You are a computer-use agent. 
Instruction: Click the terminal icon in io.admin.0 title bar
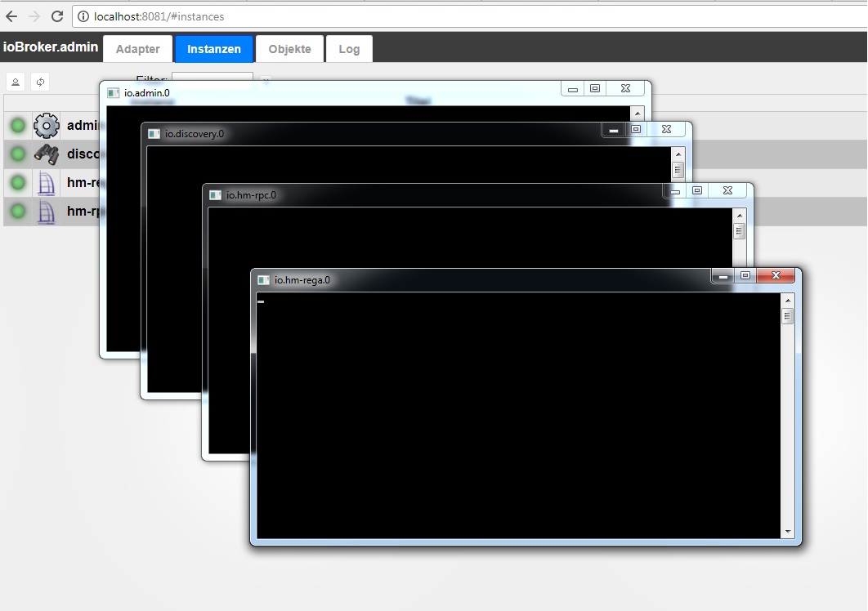point(111,92)
